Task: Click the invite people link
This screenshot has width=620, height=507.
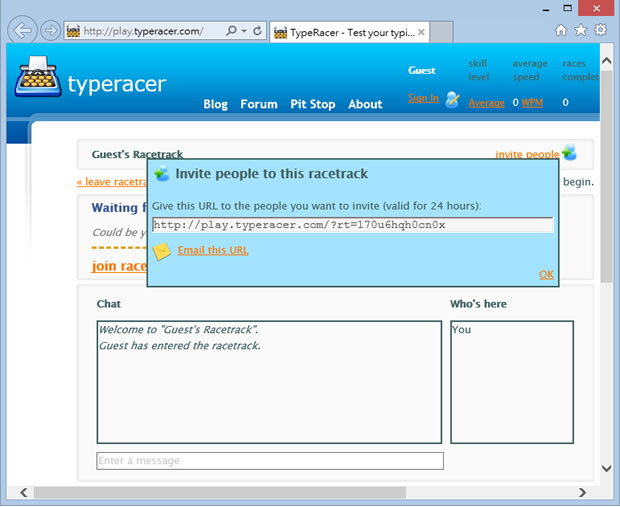Action: click(527, 154)
